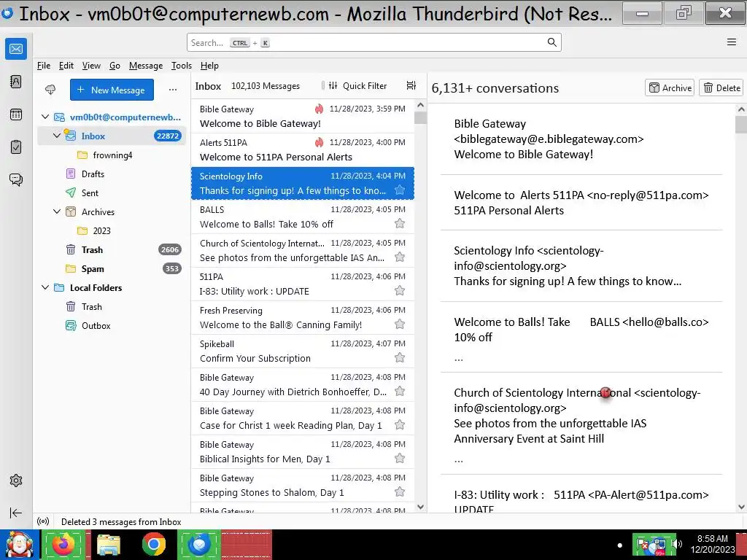
Task: Click Thunderbird taskbar icon
Action: 199,544
